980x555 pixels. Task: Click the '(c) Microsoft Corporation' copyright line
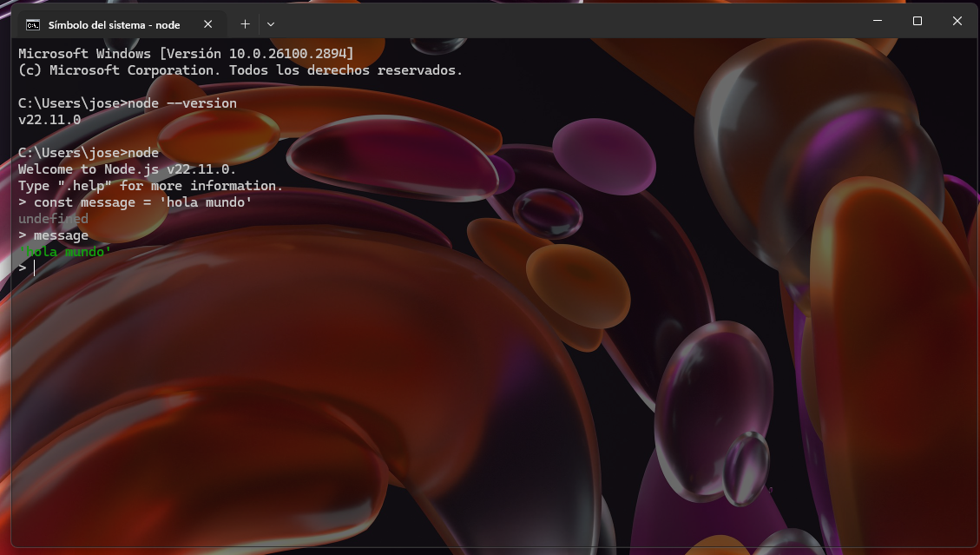[240, 70]
